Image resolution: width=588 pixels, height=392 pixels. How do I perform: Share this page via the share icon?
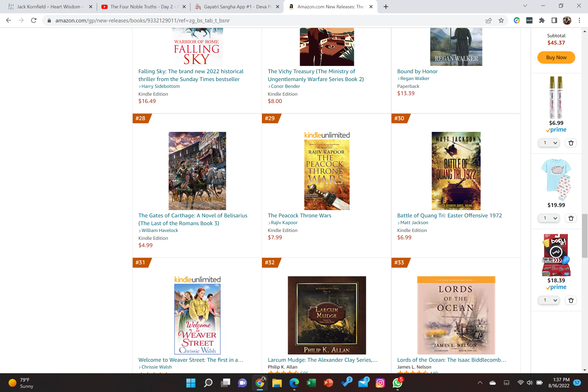pyautogui.click(x=488, y=20)
